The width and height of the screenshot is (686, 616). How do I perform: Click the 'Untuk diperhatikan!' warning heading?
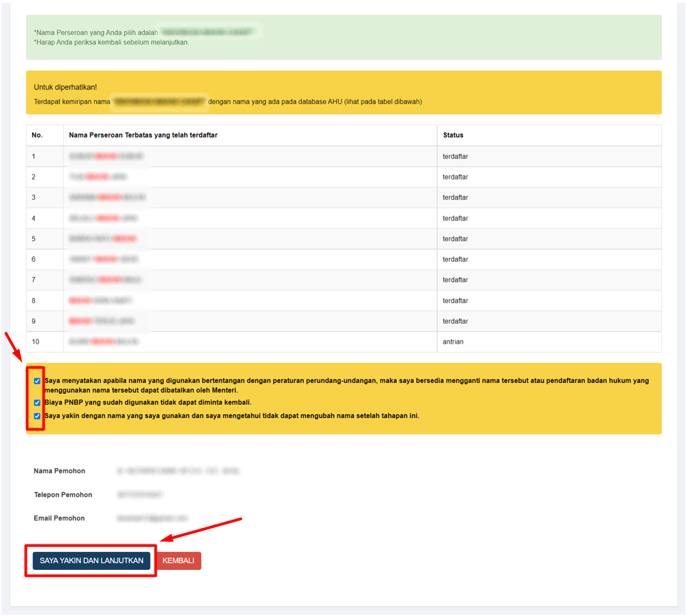[x=65, y=87]
